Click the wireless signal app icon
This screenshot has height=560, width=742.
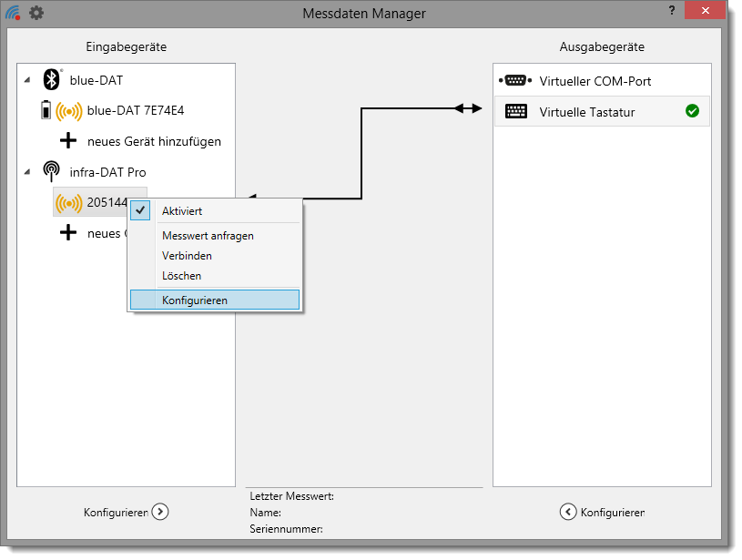click(13, 13)
